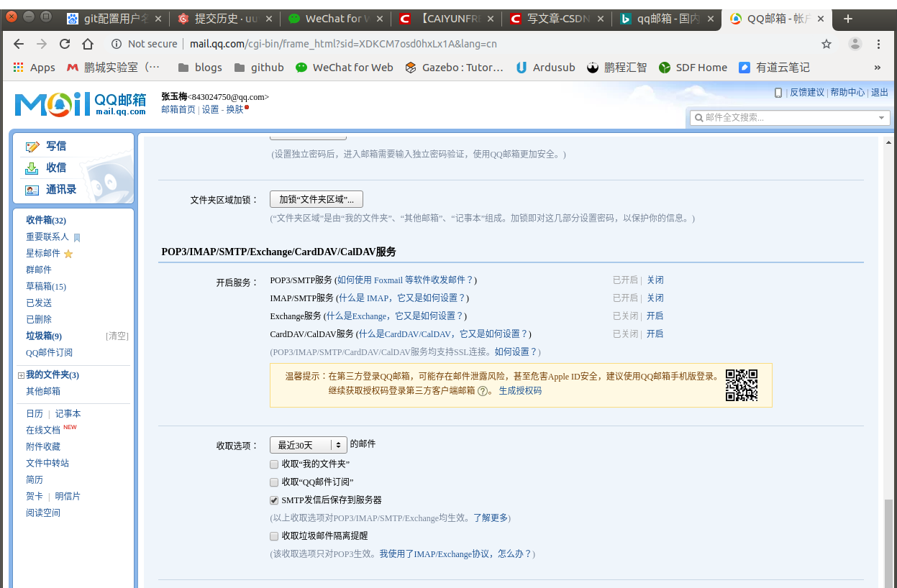Click 开启 for CardDAV/CalDAV服务
Viewport: 897px width, 588px height.
click(x=655, y=334)
